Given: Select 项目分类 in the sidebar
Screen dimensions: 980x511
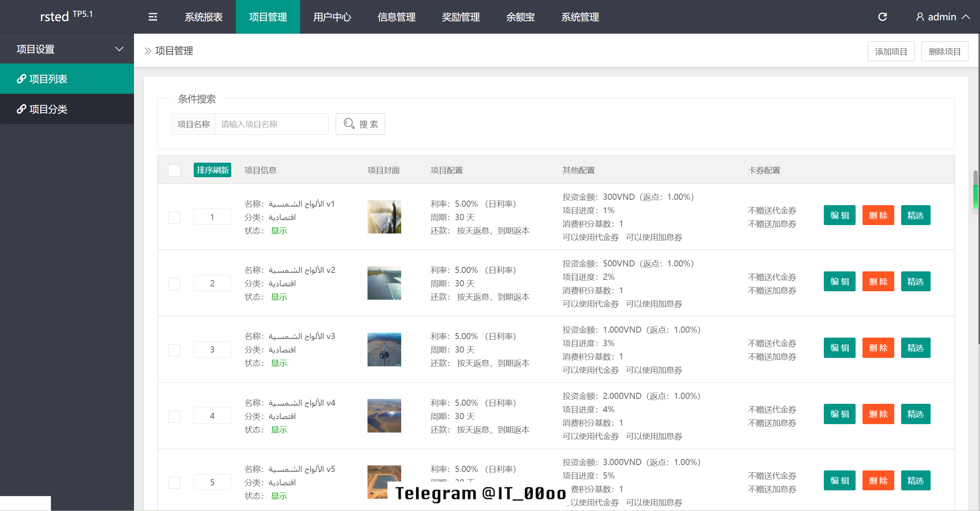Looking at the screenshot, I should 67,109.
